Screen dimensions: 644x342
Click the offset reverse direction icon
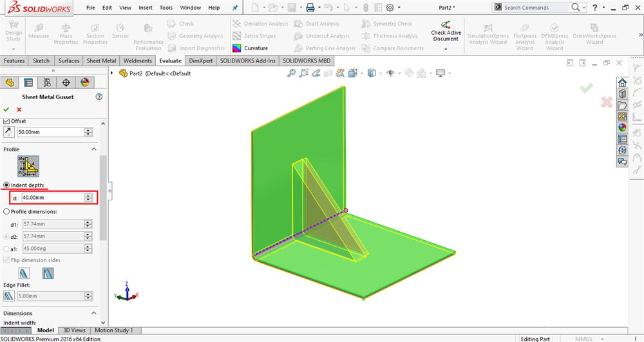point(9,132)
